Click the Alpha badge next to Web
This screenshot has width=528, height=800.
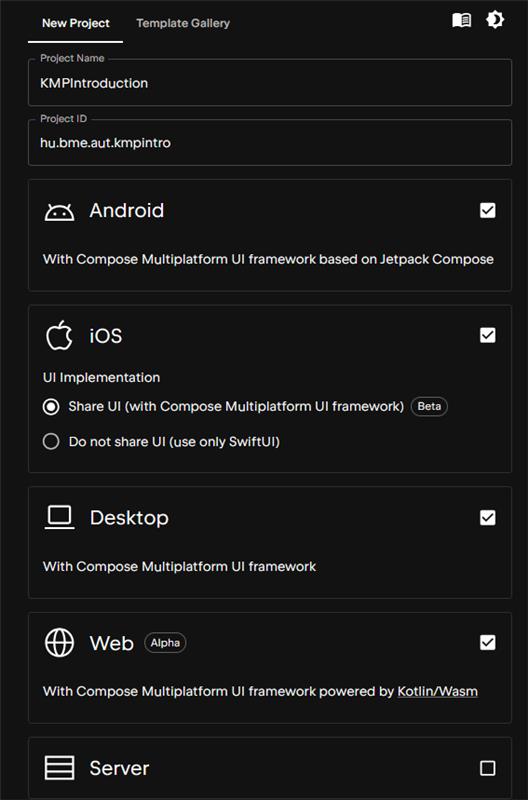(165, 643)
